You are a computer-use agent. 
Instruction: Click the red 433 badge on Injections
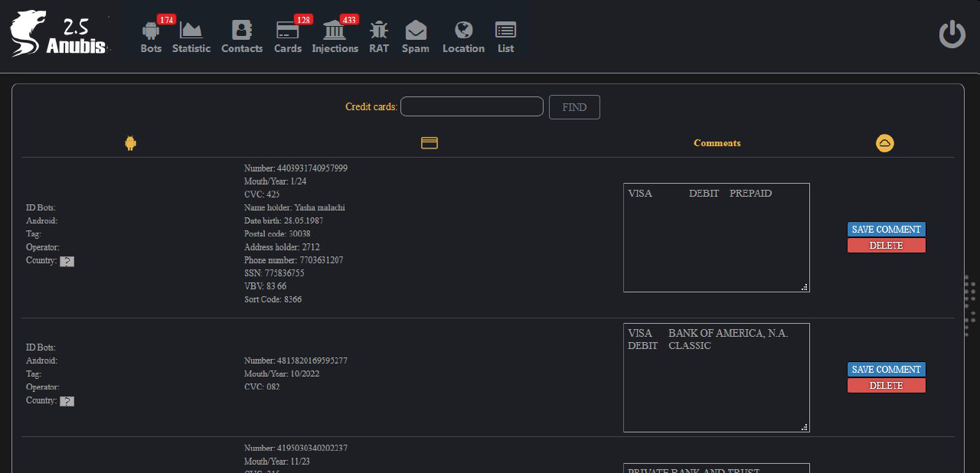click(350, 19)
